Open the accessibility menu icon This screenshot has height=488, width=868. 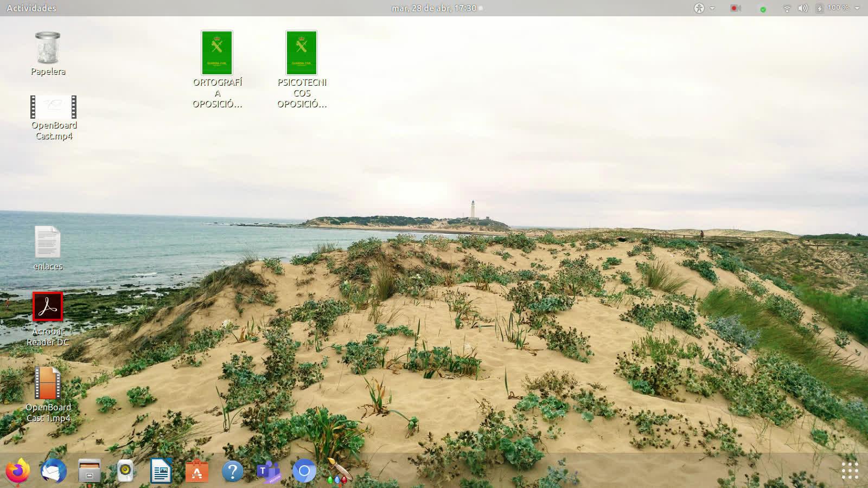point(699,8)
